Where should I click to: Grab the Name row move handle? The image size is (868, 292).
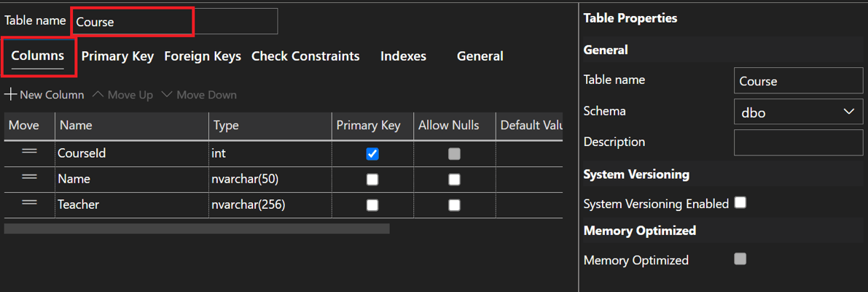pos(29,177)
